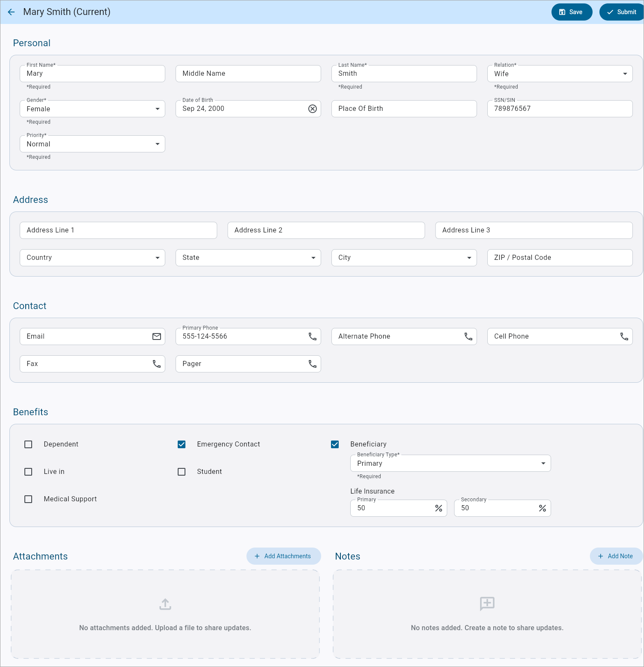
Task: Click phone icon in Primary Phone field
Action: click(313, 336)
